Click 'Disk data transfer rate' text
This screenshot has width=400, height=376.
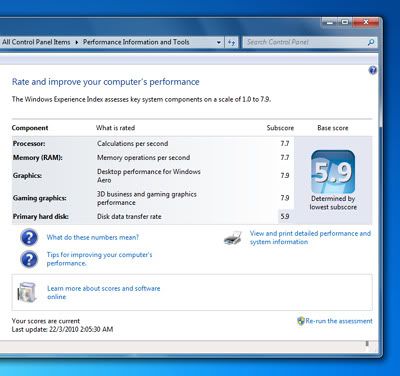click(129, 216)
